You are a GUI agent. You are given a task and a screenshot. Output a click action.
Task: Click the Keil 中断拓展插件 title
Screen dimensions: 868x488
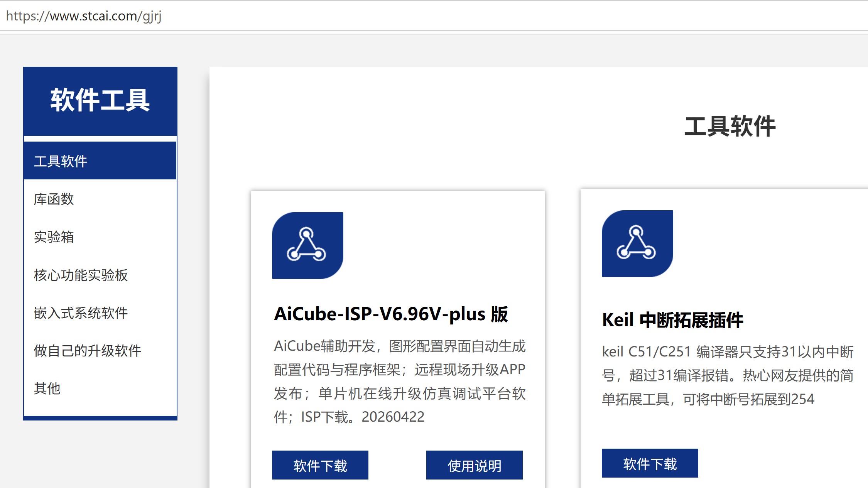pos(672,320)
